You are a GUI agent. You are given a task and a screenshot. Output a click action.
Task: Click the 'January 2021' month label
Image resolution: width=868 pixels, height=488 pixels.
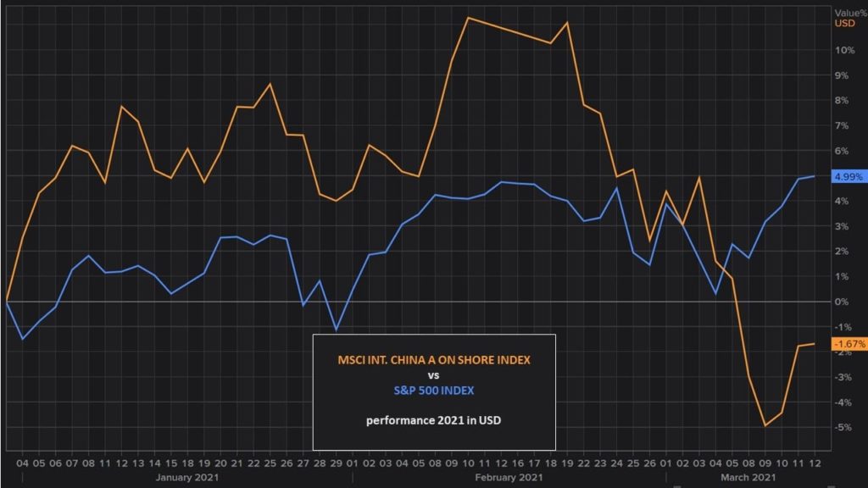(187, 477)
